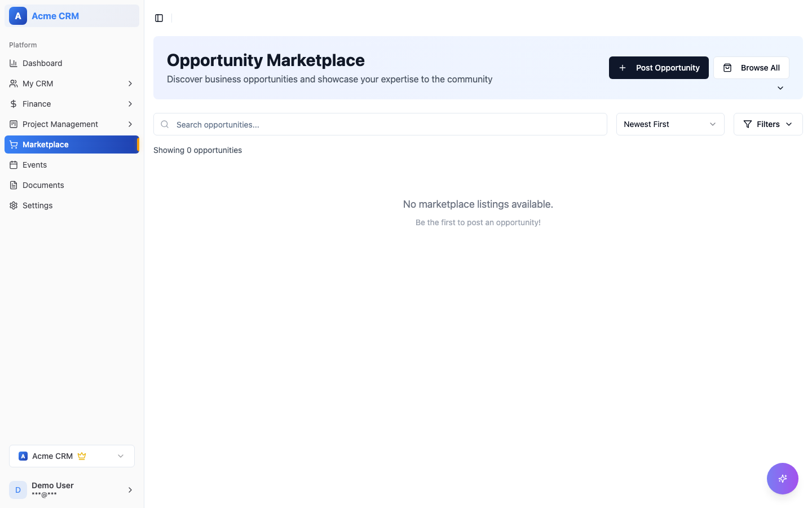
Task: Click the Browse All shopping bag icon
Action: coord(727,68)
